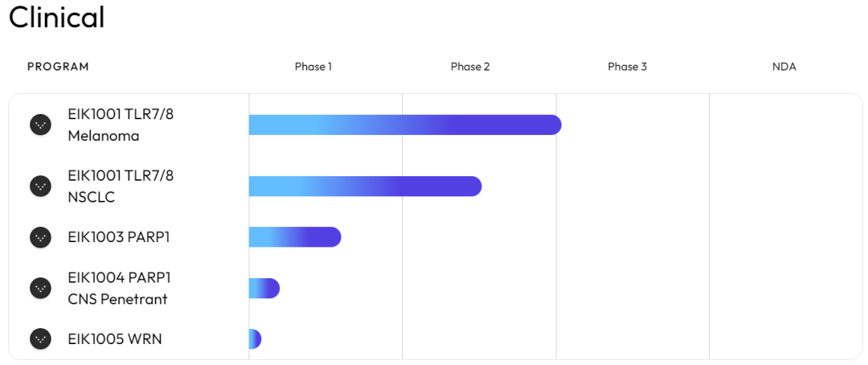868x365 pixels.
Task: Click the EIK1005 WRN round arrow icon
Action: click(x=40, y=339)
